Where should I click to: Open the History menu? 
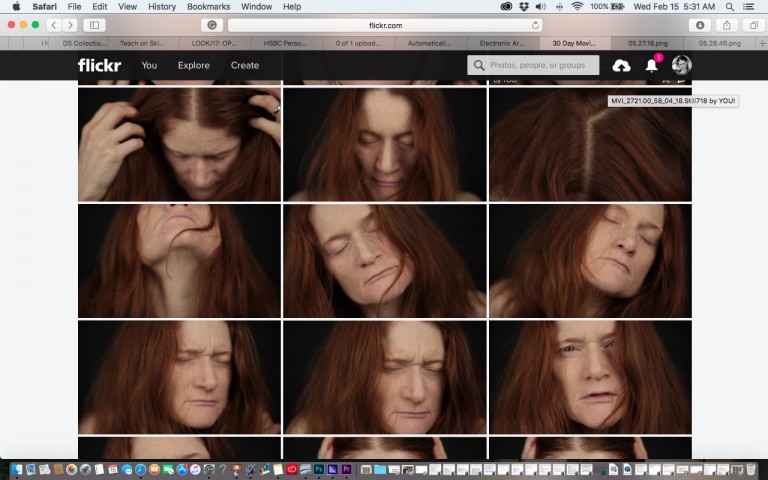[x=162, y=7]
